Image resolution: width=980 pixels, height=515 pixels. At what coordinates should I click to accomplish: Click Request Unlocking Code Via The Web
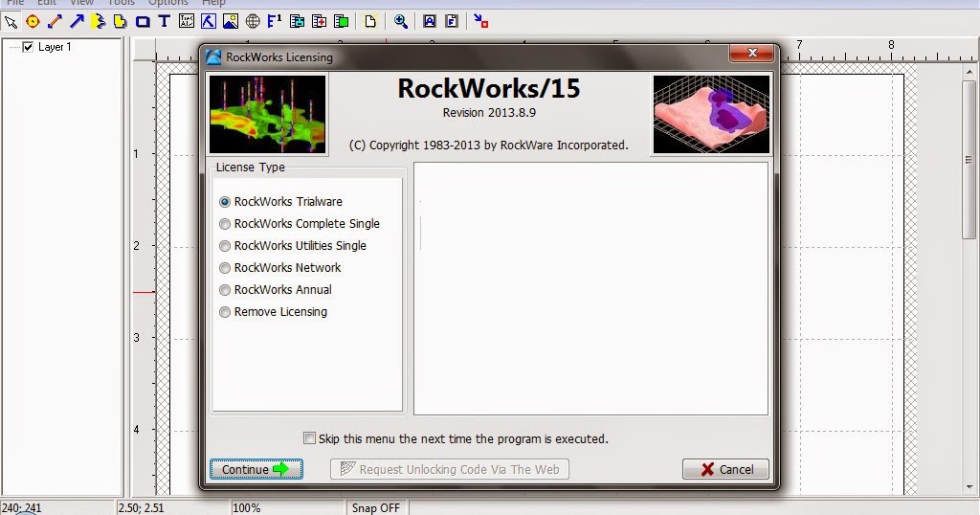coord(450,469)
